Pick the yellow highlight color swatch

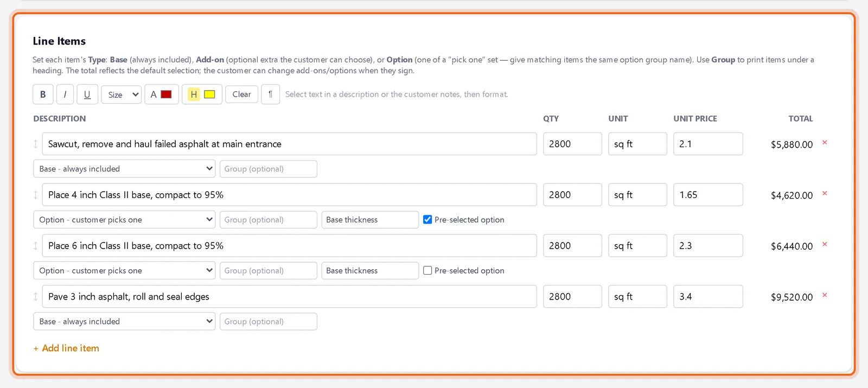click(209, 94)
